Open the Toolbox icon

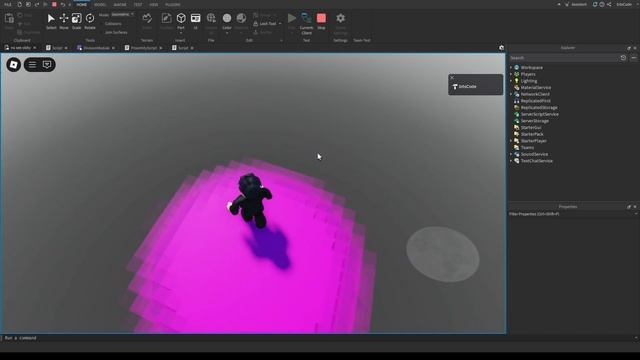pos(167,18)
